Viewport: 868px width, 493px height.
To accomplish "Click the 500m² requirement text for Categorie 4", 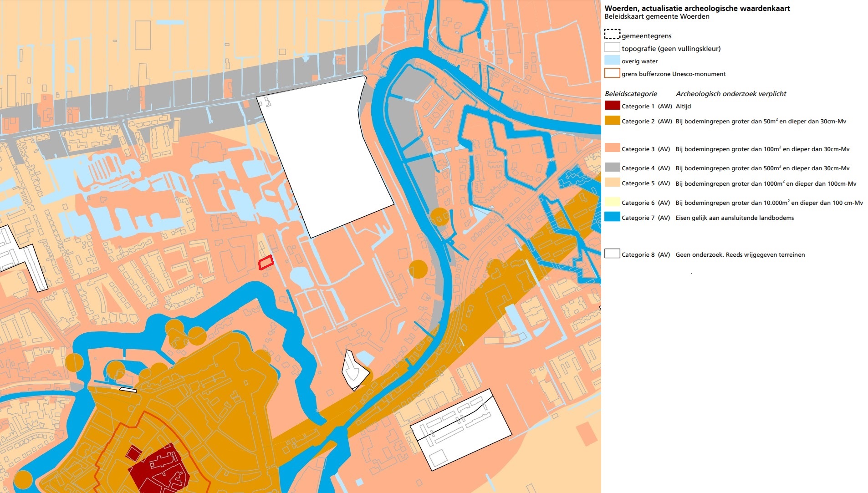I will (x=762, y=168).
